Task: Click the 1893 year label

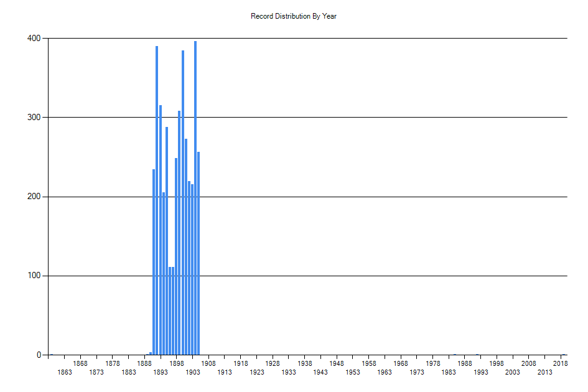Action: [161, 372]
